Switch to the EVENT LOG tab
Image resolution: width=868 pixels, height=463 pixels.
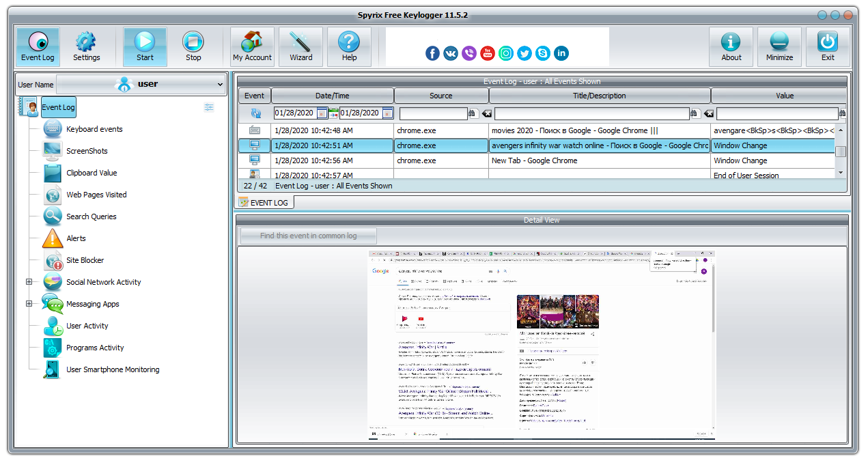(264, 202)
